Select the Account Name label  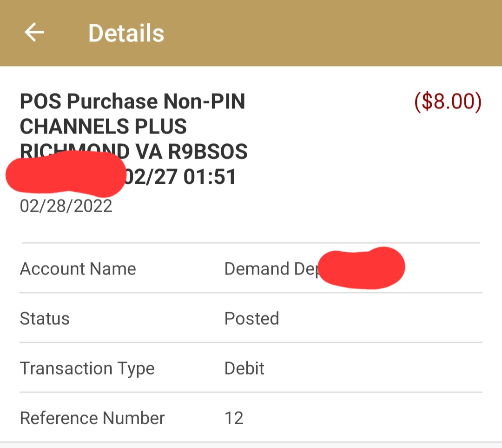pyautogui.click(x=78, y=269)
